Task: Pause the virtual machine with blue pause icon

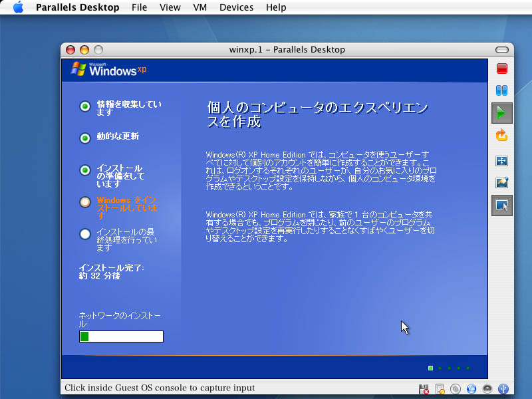Action: 502,90
